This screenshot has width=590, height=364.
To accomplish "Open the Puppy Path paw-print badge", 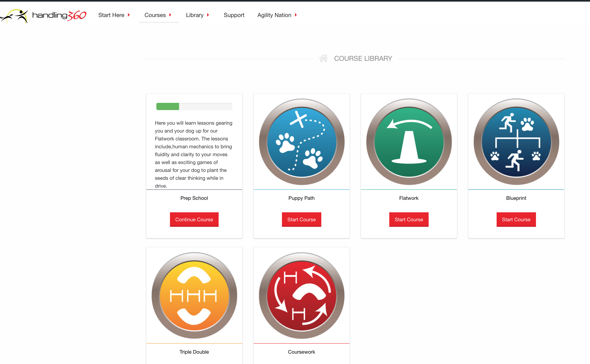I will coord(301,141).
